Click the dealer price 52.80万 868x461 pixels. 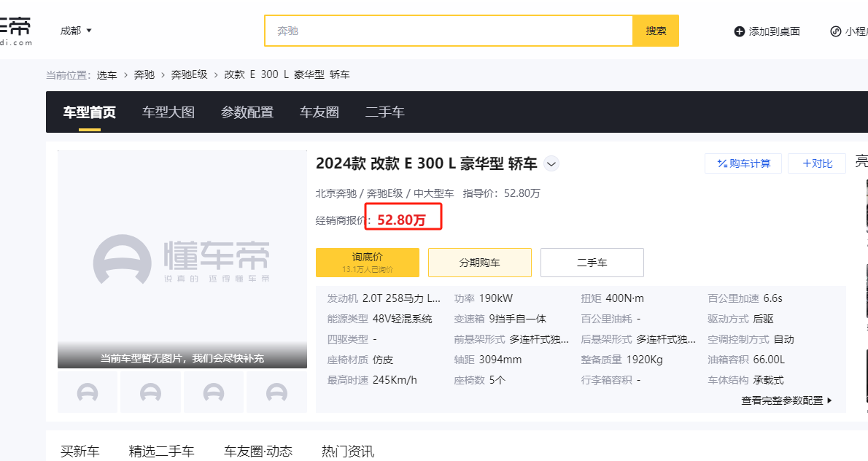tap(401, 220)
